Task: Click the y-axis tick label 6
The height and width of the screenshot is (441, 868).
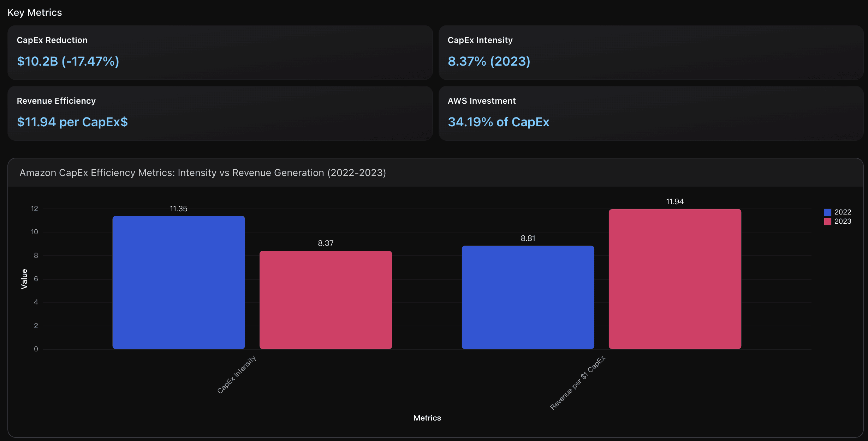Action: coord(36,279)
